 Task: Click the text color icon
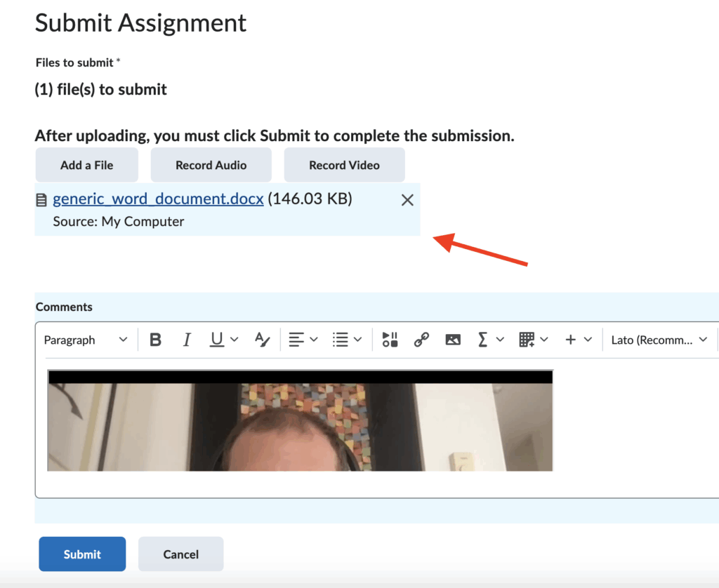tap(262, 340)
